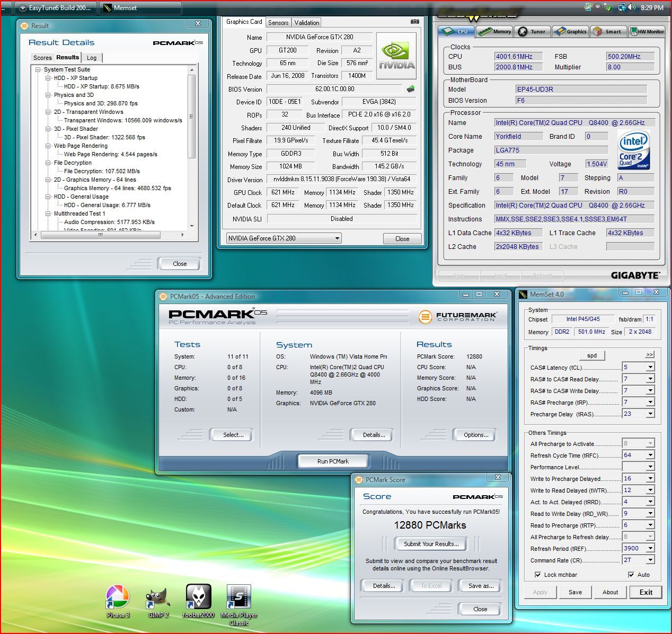Click the Futuremark logo in PCMark05
Screen dimensions: 672x634
[x=457, y=317]
